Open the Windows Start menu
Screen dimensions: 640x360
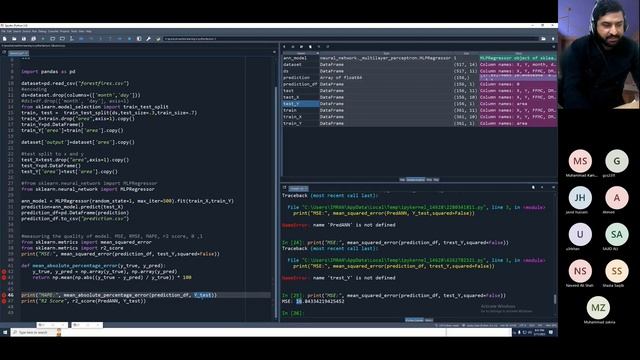click(5, 333)
